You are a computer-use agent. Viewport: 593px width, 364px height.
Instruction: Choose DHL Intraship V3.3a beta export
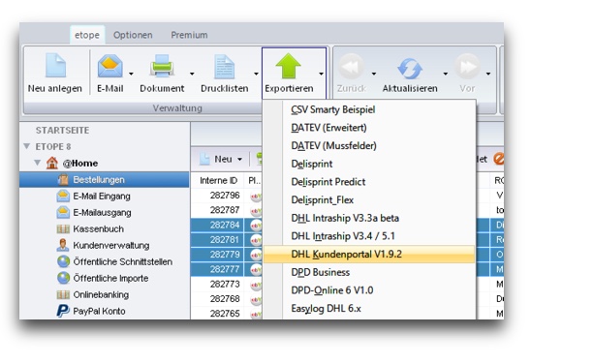[369, 218]
